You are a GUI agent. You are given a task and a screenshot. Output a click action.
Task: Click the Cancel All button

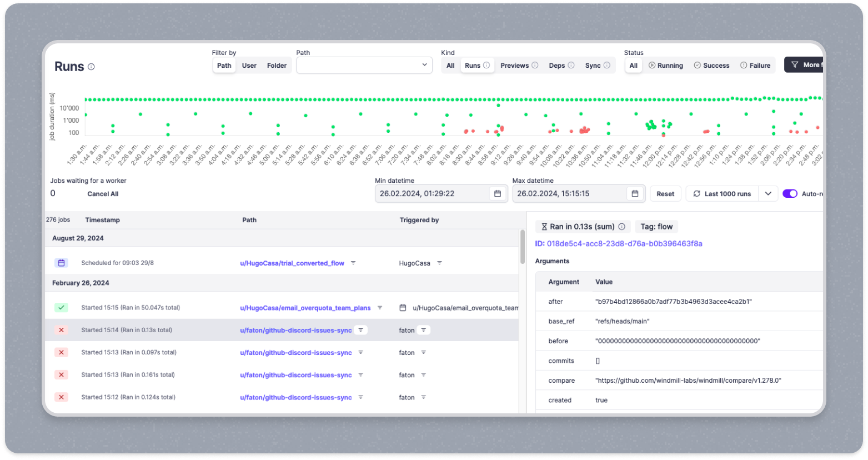pyautogui.click(x=103, y=194)
